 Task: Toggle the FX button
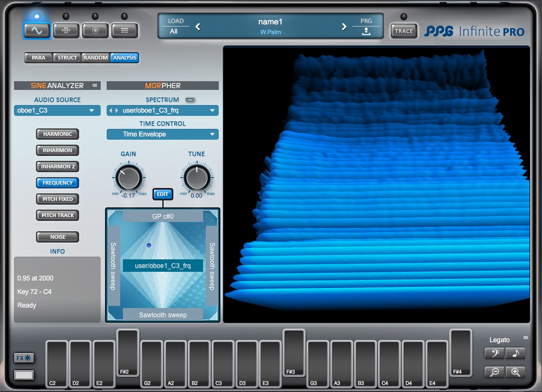(x=24, y=358)
